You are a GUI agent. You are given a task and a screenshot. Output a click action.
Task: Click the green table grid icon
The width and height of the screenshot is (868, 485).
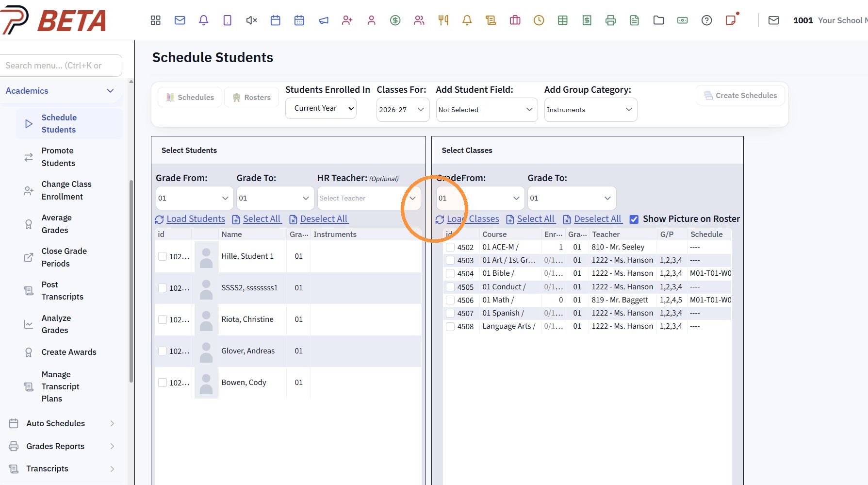click(x=562, y=20)
